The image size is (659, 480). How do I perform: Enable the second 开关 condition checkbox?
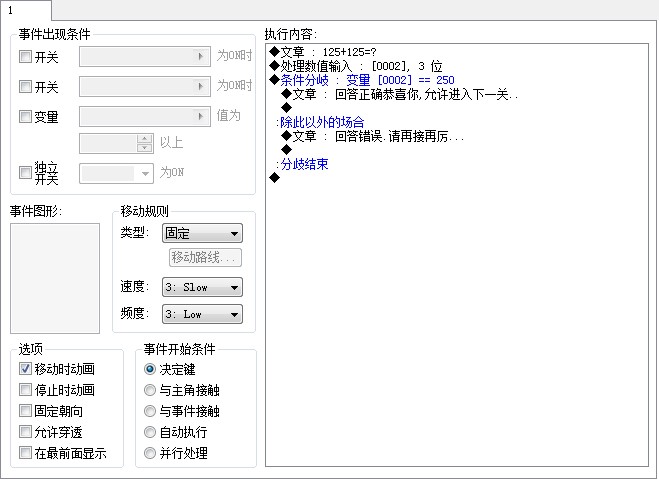pos(25,87)
